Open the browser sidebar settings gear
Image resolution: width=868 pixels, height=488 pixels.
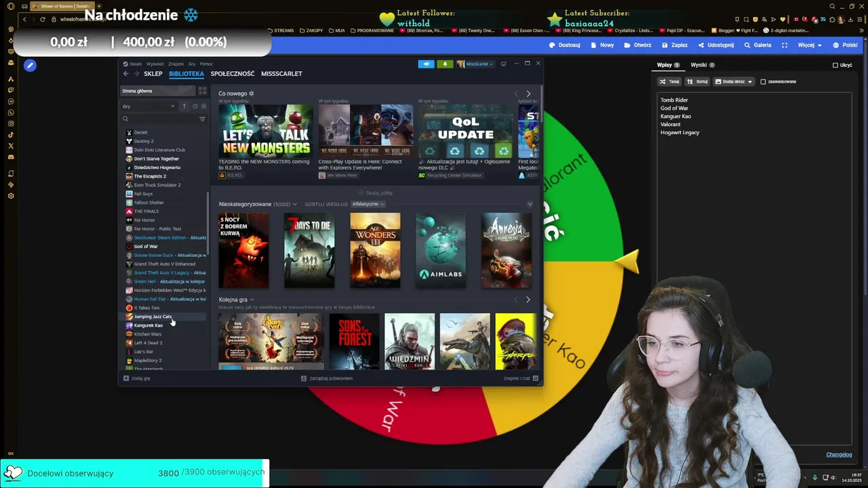11,196
